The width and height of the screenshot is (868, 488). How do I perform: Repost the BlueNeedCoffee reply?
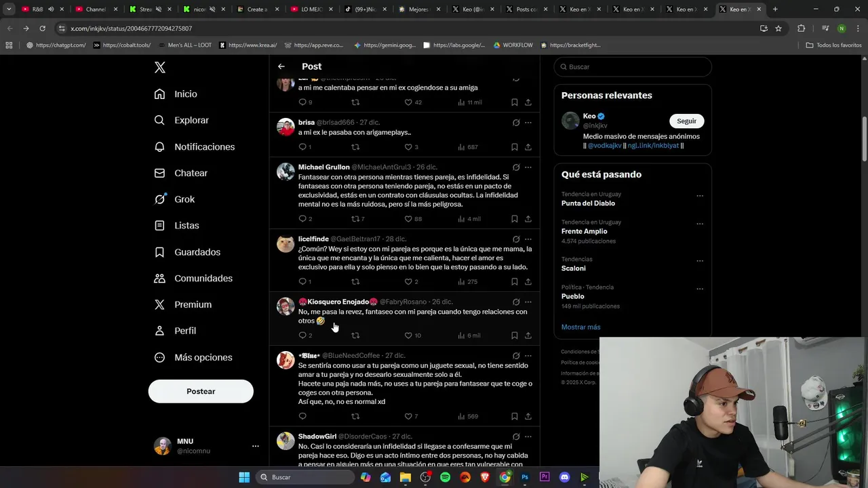point(355,416)
